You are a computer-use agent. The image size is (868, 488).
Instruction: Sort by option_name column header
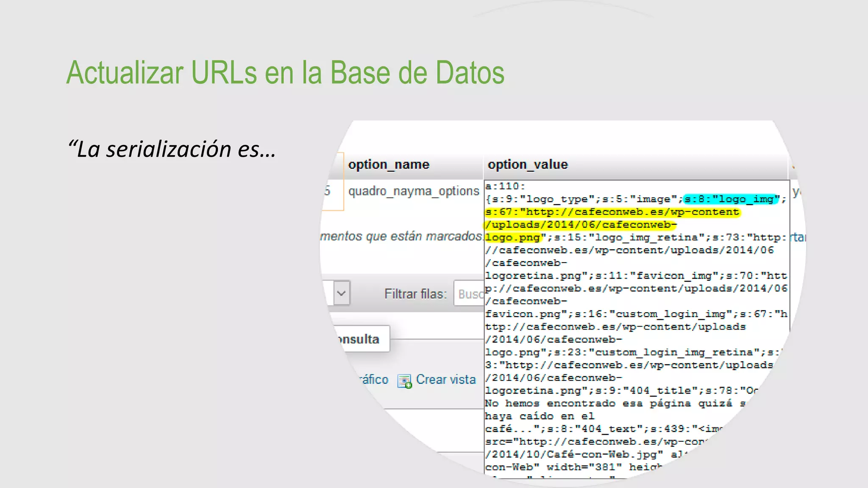[x=389, y=164]
